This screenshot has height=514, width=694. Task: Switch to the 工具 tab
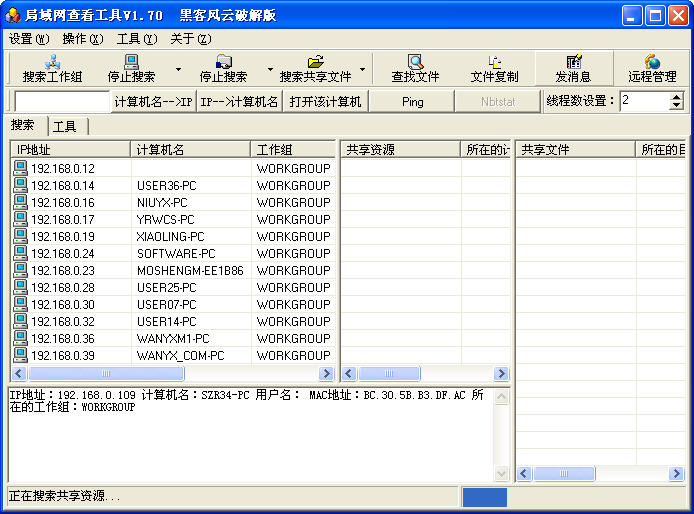(x=65, y=126)
